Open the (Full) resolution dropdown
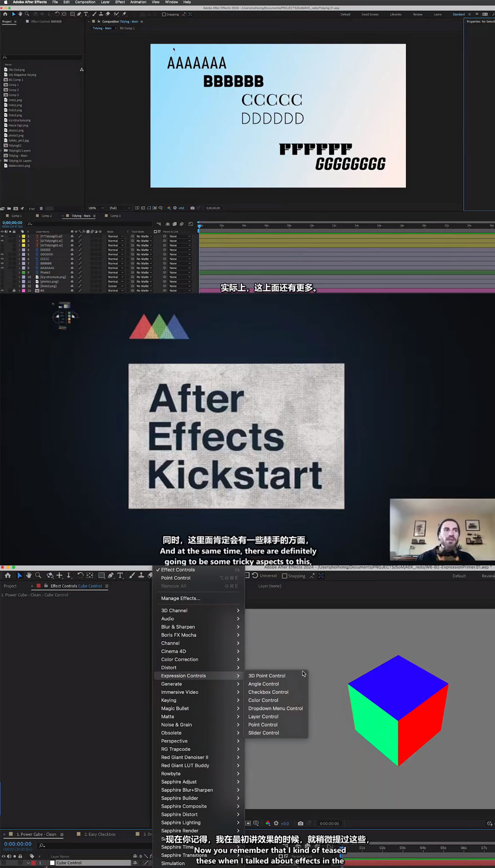The width and height of the screenshot is (495, 868). click(x=120, y=208)
